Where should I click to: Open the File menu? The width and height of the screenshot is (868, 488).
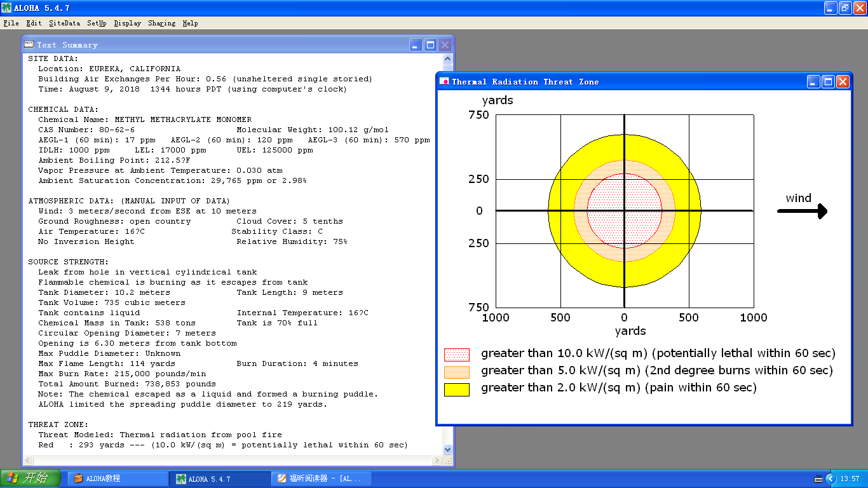point(11,23)
